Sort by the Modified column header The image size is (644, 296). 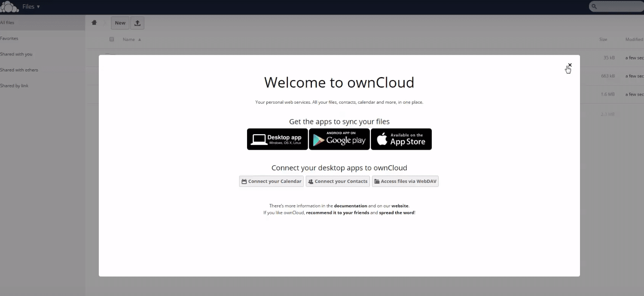(x=634, y=40)
